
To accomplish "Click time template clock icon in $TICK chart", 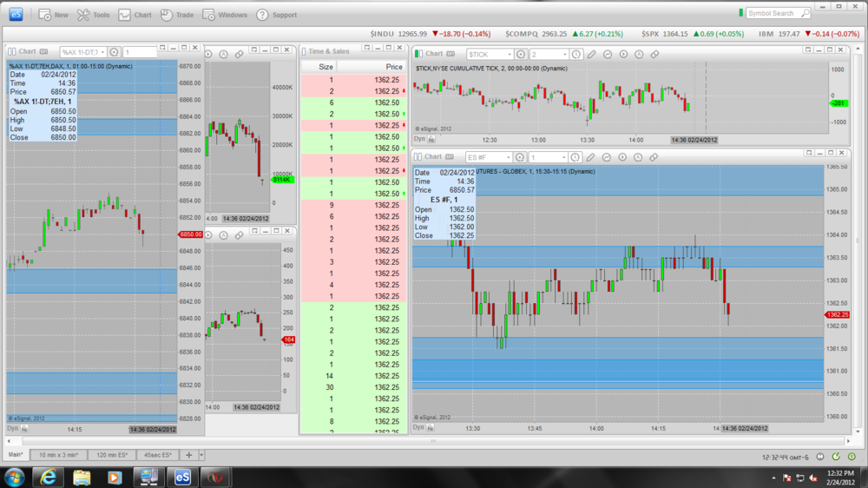I will coord(576,55).
